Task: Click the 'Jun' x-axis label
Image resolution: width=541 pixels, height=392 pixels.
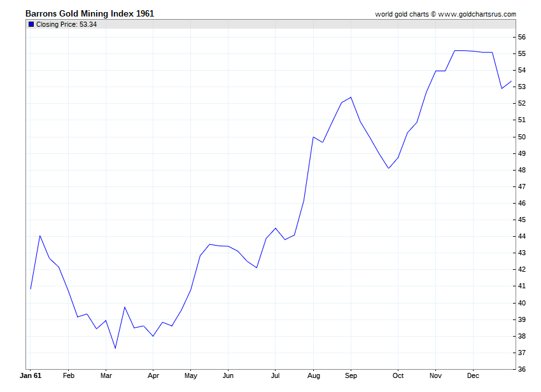Action: 228,375
